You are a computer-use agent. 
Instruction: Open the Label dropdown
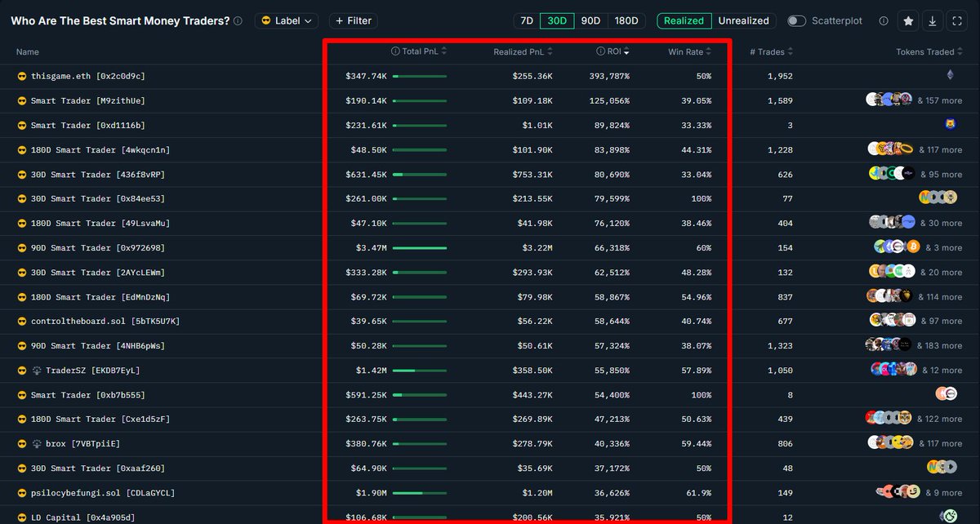pos(287,21)
